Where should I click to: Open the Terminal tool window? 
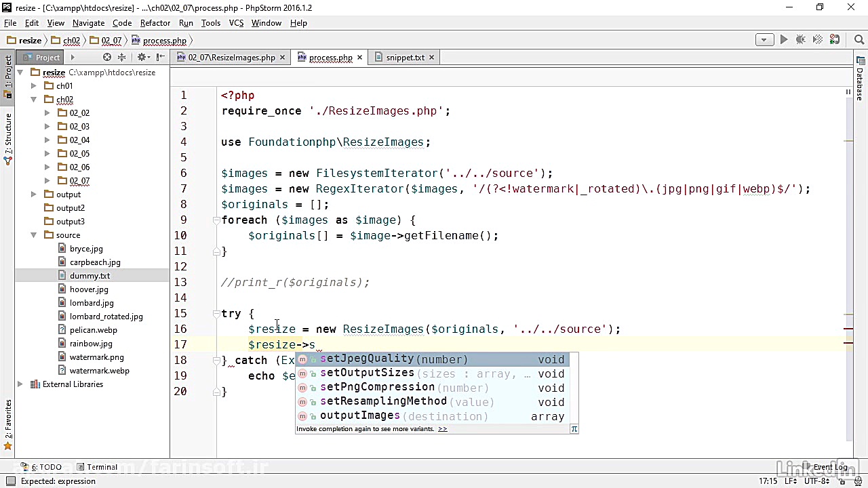click(97, 467)
